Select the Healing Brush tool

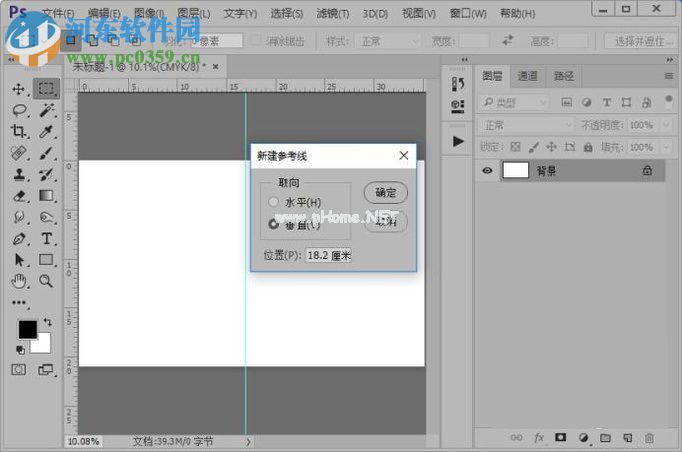point(19,153)
